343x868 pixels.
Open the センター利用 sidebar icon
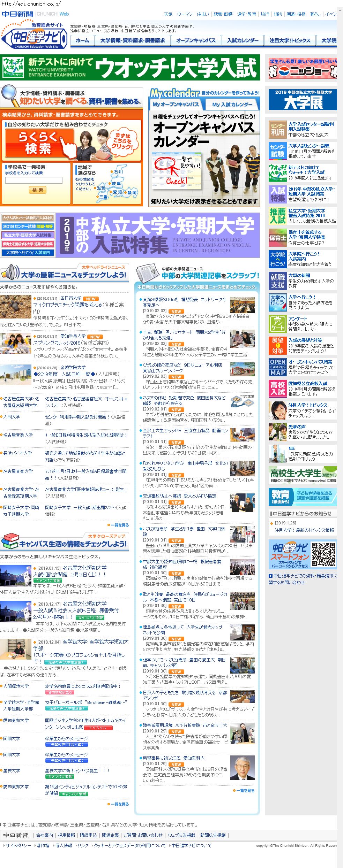[277, 129]
